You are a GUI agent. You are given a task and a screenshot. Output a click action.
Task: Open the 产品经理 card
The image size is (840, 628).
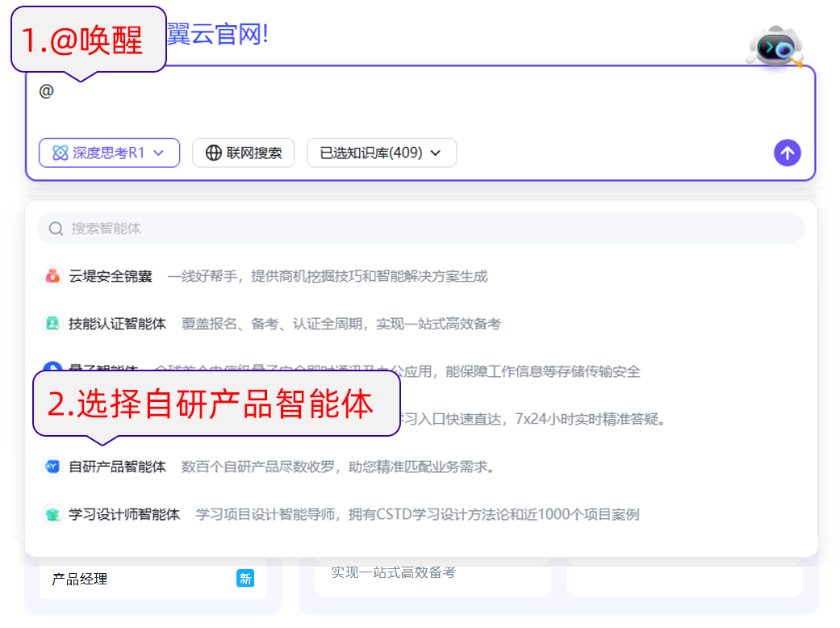click(153, 579)
